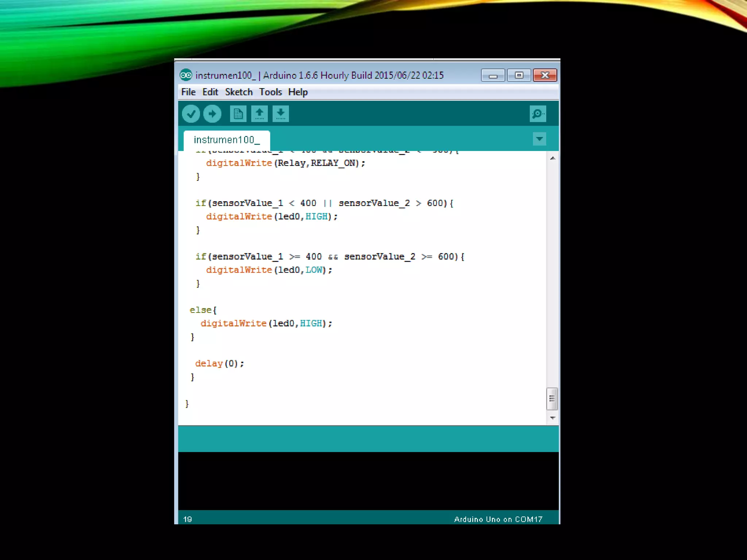
Task: Expand the tab options dropdown arrow
Action: pyautogui.click(x=539, y=139)
